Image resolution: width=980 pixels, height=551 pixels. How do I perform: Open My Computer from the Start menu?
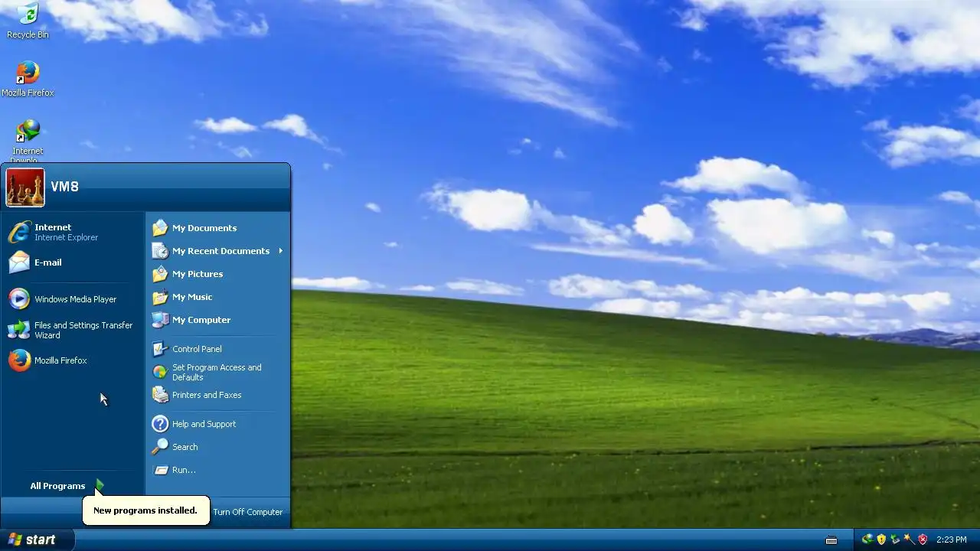point(217,320)
